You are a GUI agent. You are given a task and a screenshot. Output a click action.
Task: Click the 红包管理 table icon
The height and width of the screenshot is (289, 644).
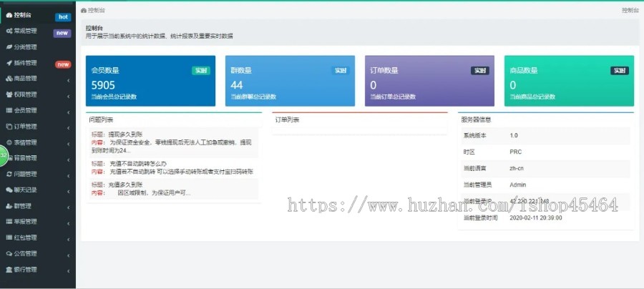[9, 237]
